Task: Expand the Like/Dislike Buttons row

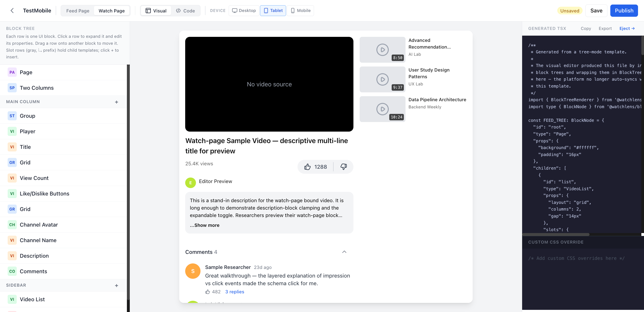Action: 64,194
